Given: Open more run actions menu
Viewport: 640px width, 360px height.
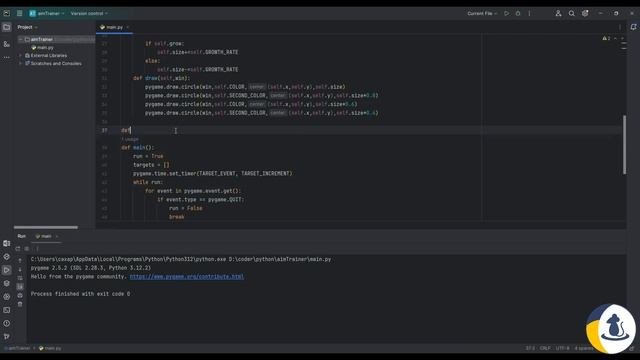Looking at the screenshot, I should click(x=529, y=13).
